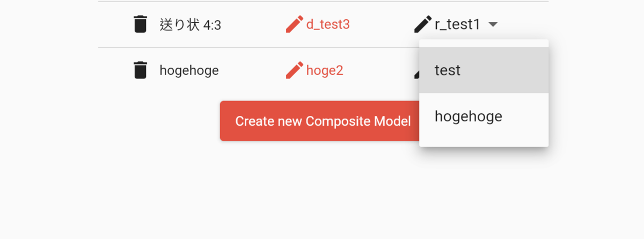Click empty space right of the r_test1 arrow

[x=526, y=24]
